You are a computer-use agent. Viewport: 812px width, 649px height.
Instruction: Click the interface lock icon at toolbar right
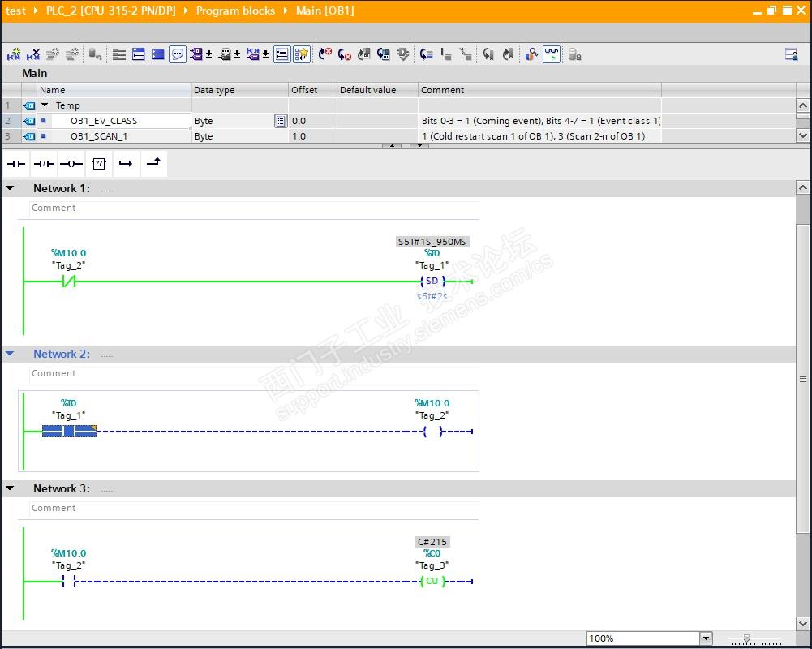[791, 54]
